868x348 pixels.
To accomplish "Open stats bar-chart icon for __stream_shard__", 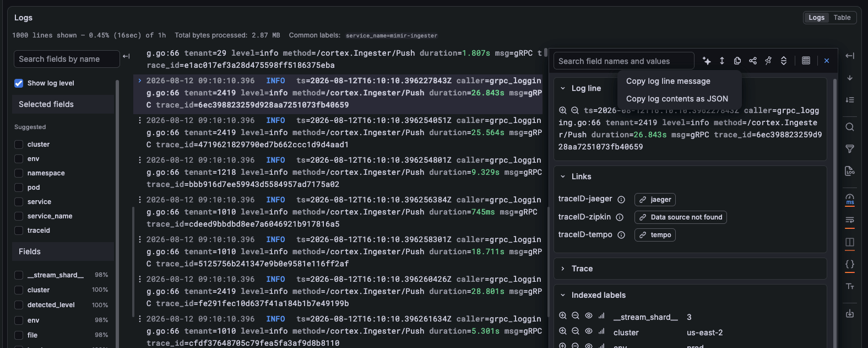I will (601, 316).
